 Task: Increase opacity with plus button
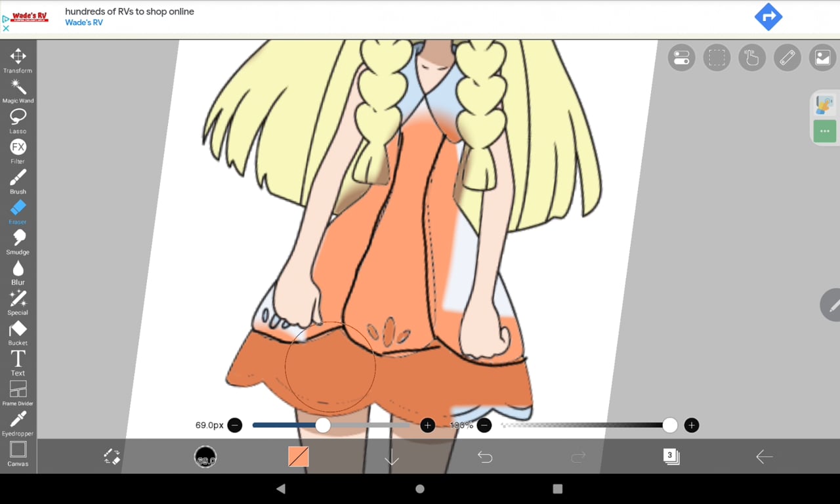pos(691,425)
